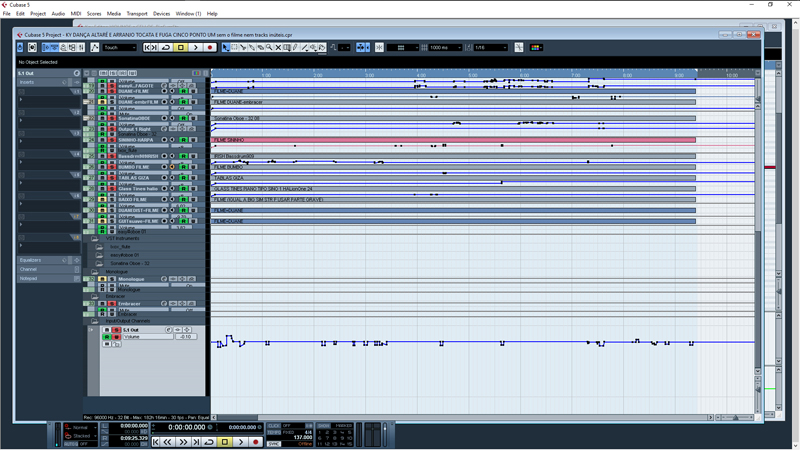Open the Help menu

[x=212, y=14]
